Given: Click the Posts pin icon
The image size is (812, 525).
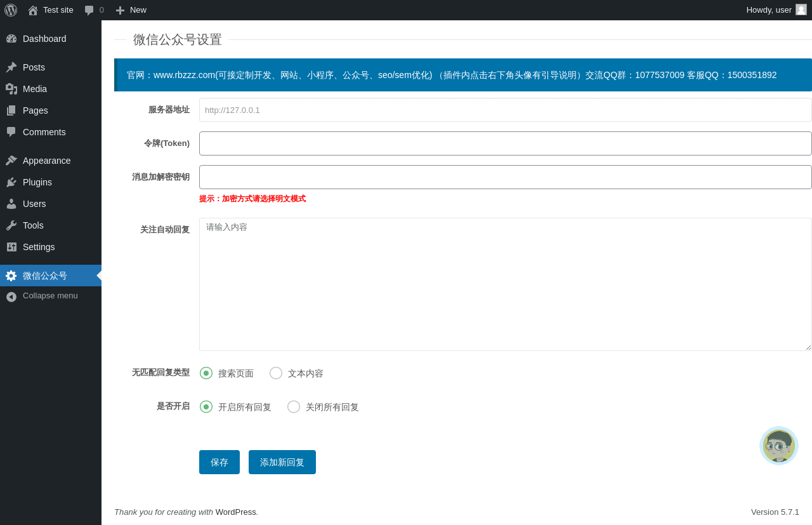Looking at the screenshot, I should pos(11,67).
